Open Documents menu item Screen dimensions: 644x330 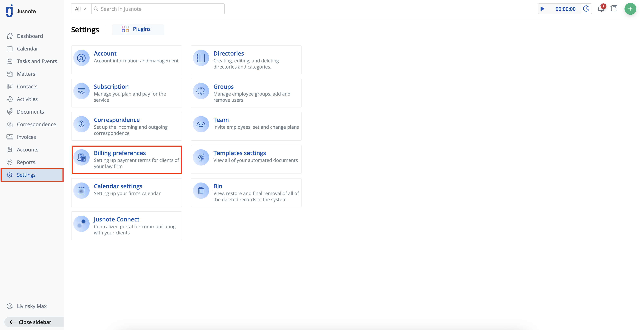tap(31, 112)
